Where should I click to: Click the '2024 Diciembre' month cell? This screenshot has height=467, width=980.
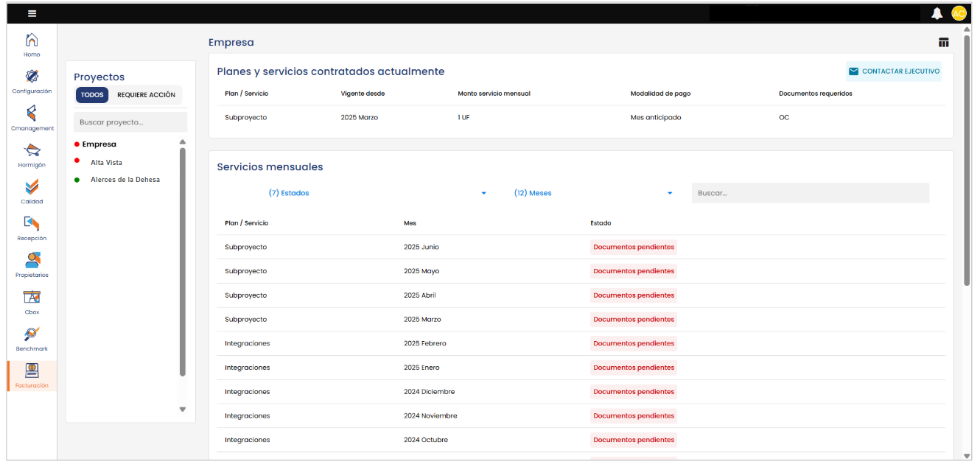click(x=430, y=392)
